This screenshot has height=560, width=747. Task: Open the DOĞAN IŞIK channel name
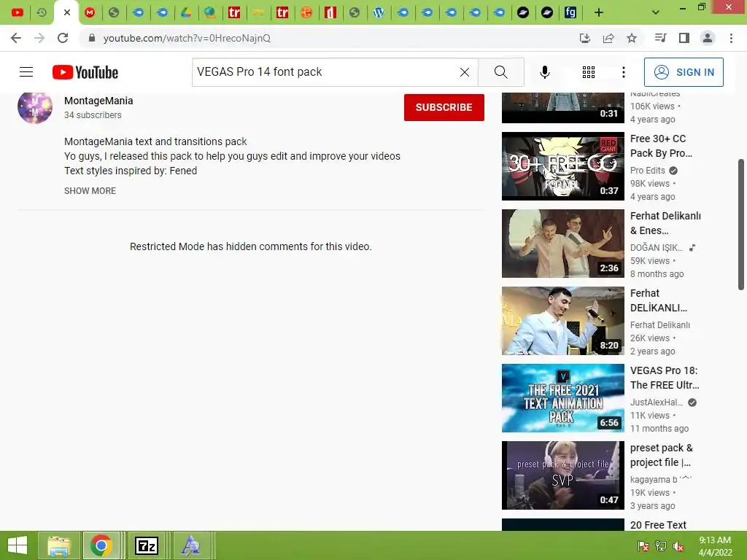pyautogui.click(x=657, y=248)
